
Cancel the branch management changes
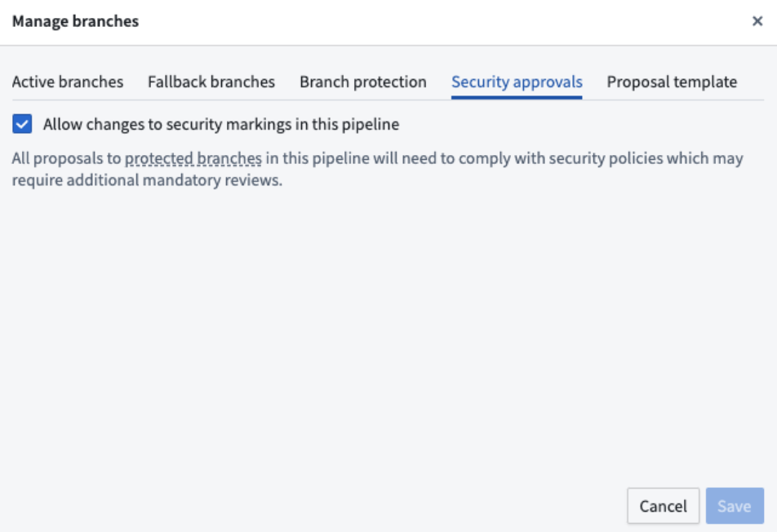tap(663, 506)
